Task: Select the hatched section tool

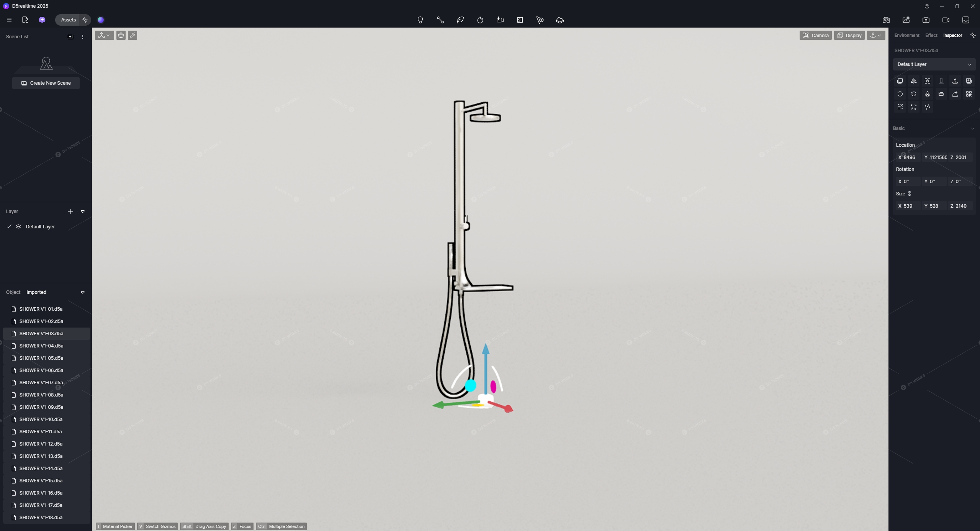Action: tap(520, 20)
